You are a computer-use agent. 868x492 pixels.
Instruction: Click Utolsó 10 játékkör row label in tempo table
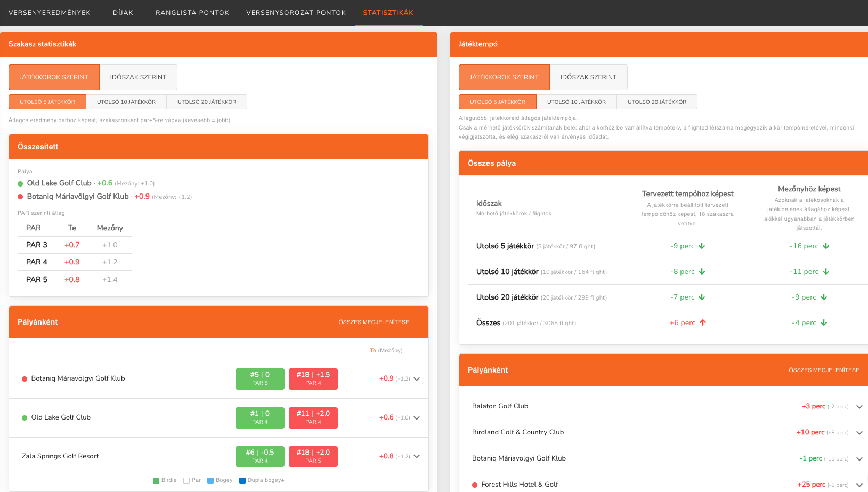pyautogui.click(x=507, y=271)
